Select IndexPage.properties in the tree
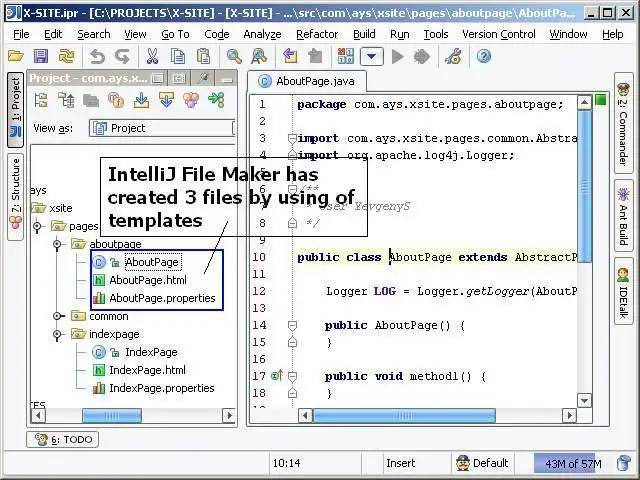Viewport: 640px width, 480px height. pos(162,388)
